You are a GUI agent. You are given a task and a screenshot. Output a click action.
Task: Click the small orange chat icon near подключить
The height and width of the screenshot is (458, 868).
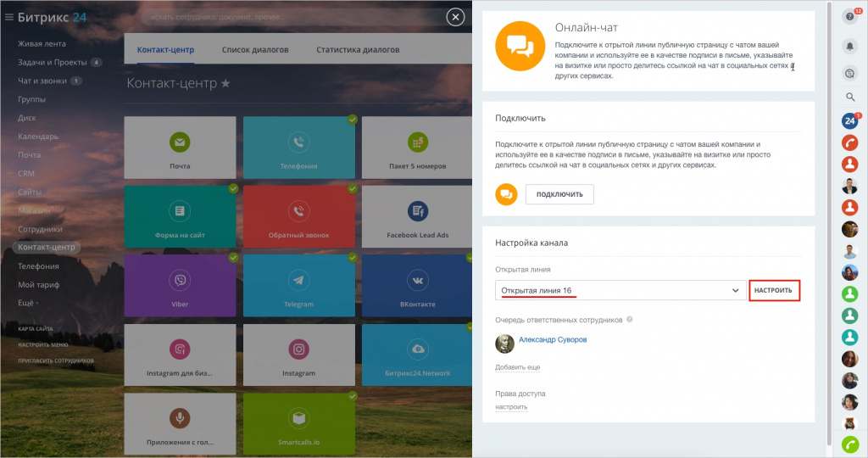506,194
